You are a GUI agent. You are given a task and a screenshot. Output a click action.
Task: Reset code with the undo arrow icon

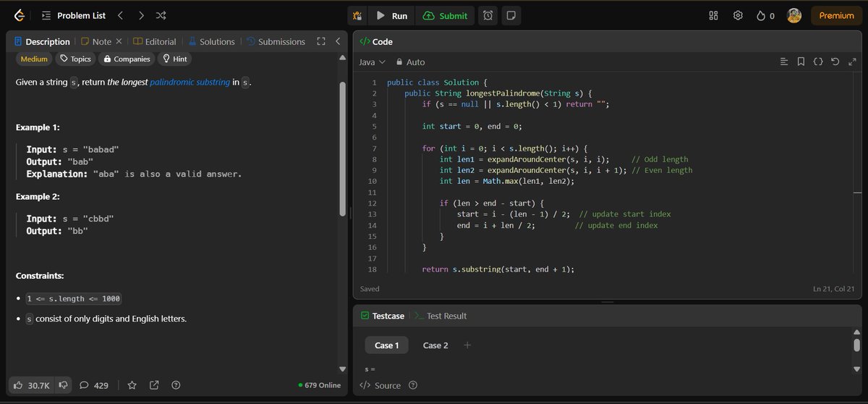835,62
